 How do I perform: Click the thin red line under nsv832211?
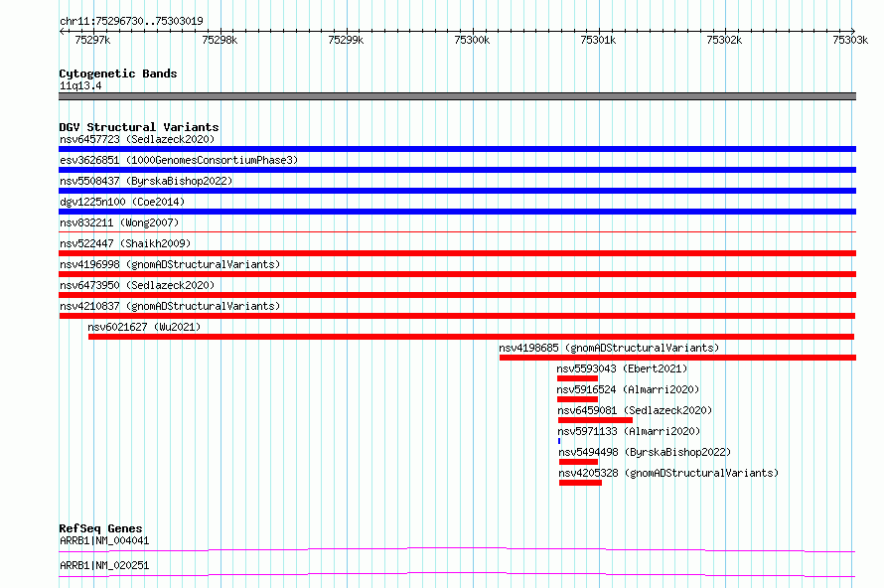click(457, 231)
